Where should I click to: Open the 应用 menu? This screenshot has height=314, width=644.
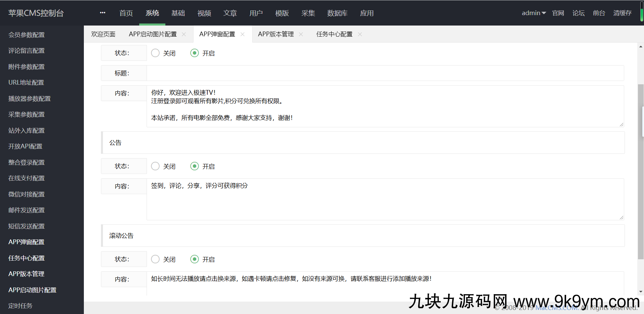367,13
